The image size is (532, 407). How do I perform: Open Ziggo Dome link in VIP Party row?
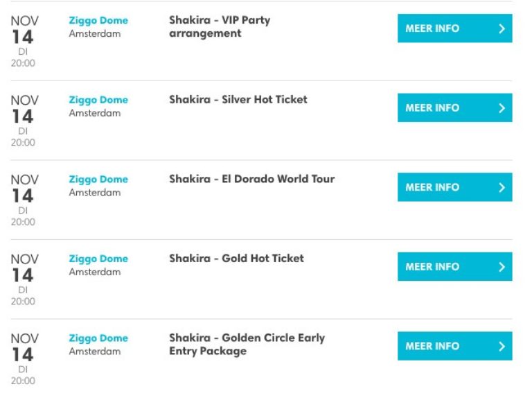(98, 21)
